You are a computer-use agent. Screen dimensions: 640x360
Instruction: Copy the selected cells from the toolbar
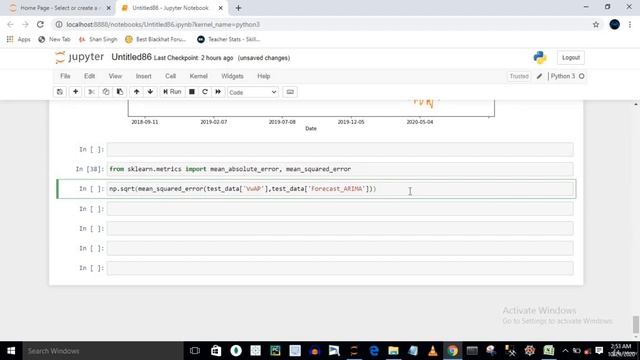tap(106, 92)
